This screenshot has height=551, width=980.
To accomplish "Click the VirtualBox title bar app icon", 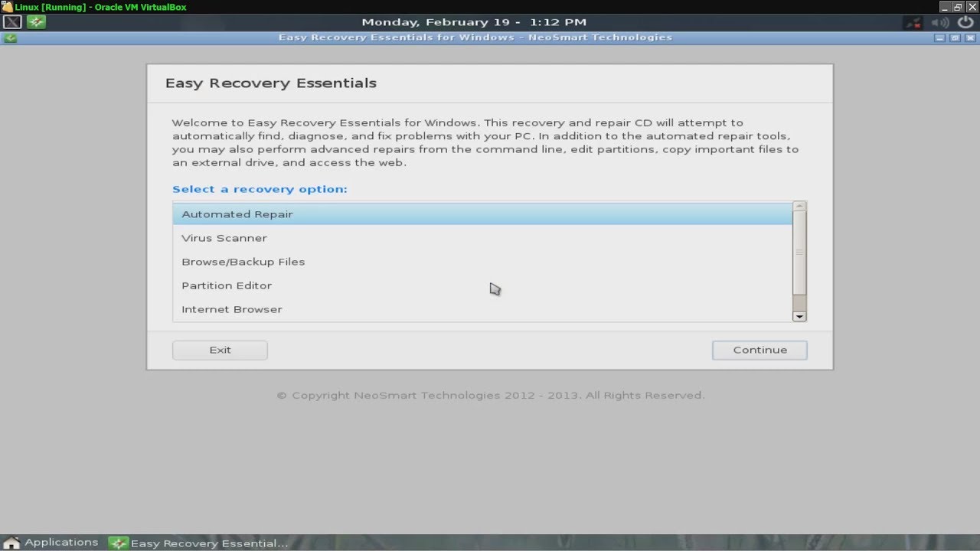I will tap(7, 7).
